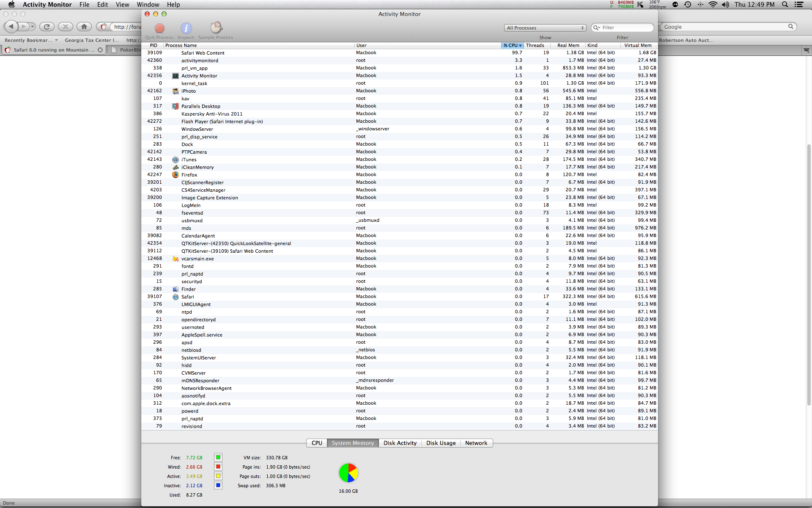Screen dimensions: 812x508
Task: Sort by Process Name column header
Action: coord(259,45)
